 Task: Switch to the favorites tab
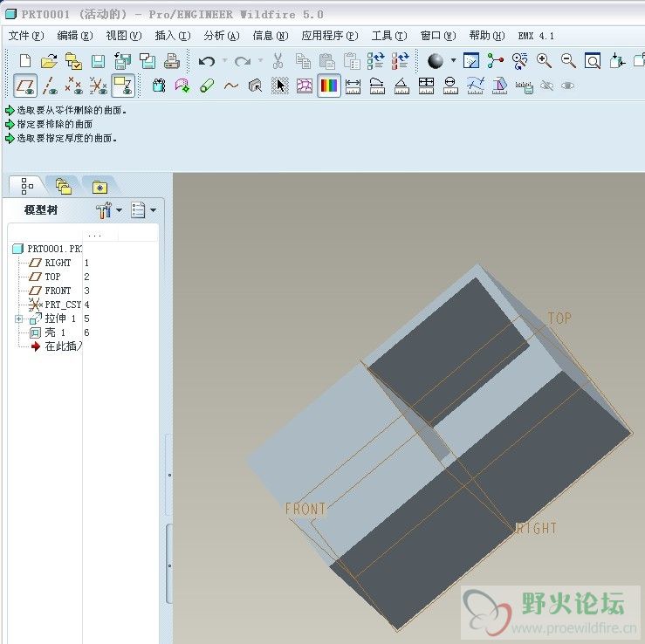coord(99,187)
